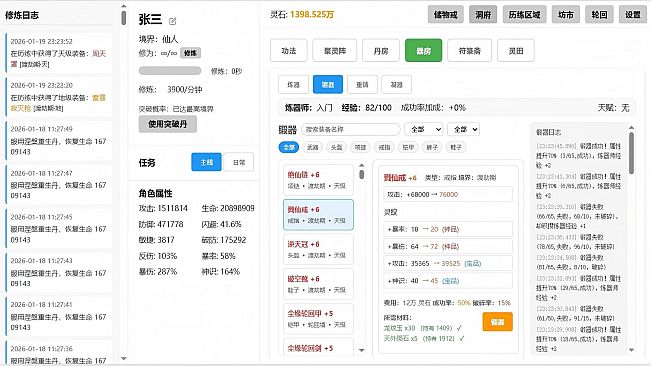
Task: Click the 攻击: +68000 → 76000 stat row
Action: [x=448, y=195]
